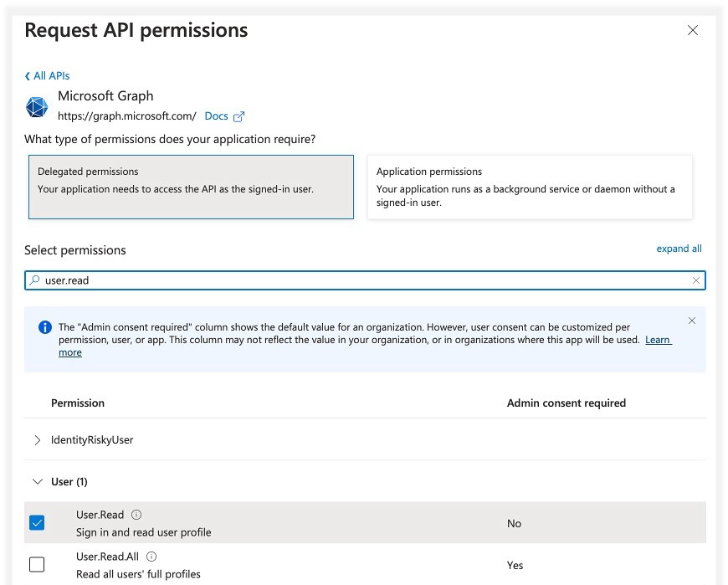This screenshot has width=728, height=585.
Task: Expand the IdentityRiskyUser permission group
Action: tap(37, 439)
